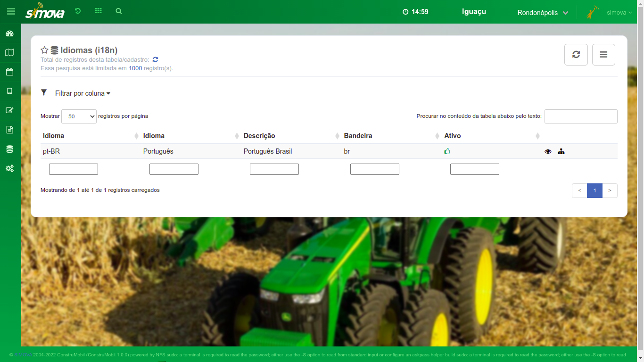Open the registros por página selector
Image resolution: width=644 pixels, height=362 pixels.
[x=79, y=116]
